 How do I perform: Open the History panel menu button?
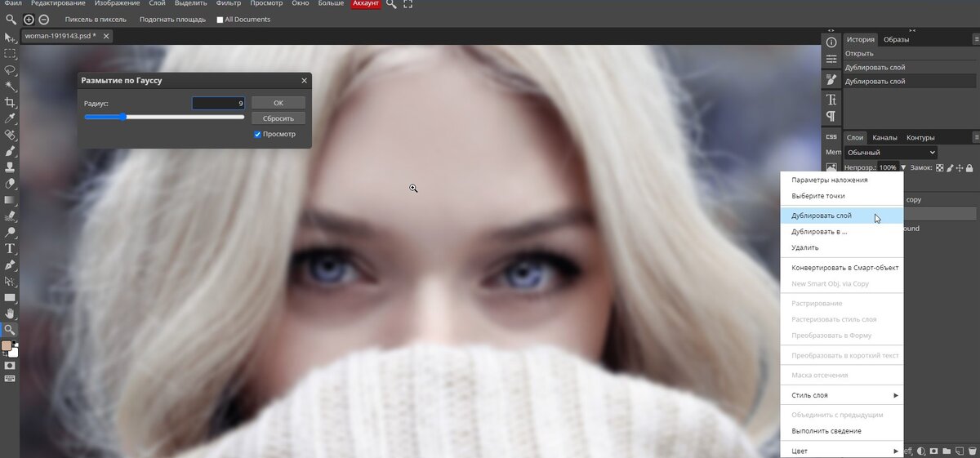coord(974,39)
